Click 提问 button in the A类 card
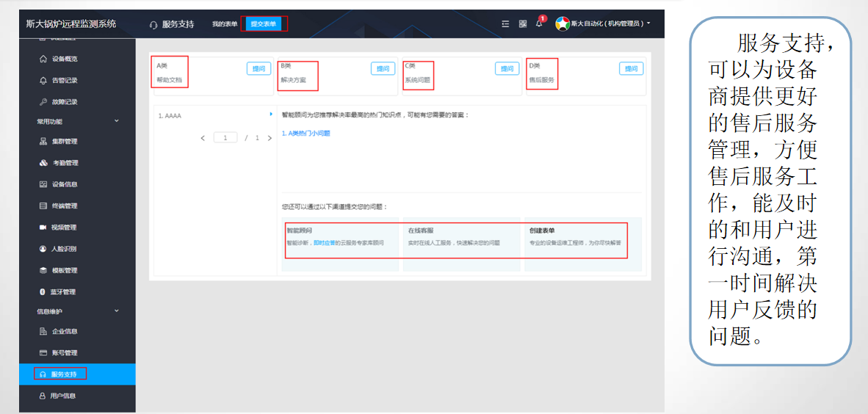The width and height of the screenshot is (868, 414). [258, 68]
